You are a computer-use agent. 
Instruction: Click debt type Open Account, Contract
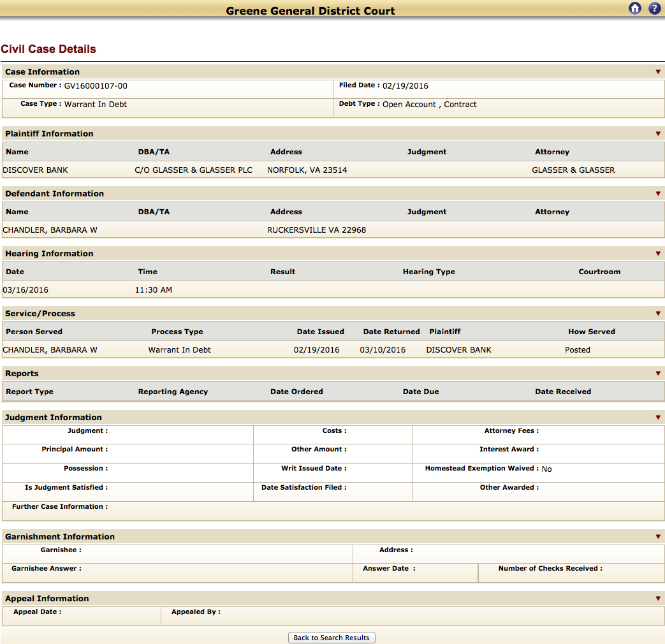coord(430,105)
